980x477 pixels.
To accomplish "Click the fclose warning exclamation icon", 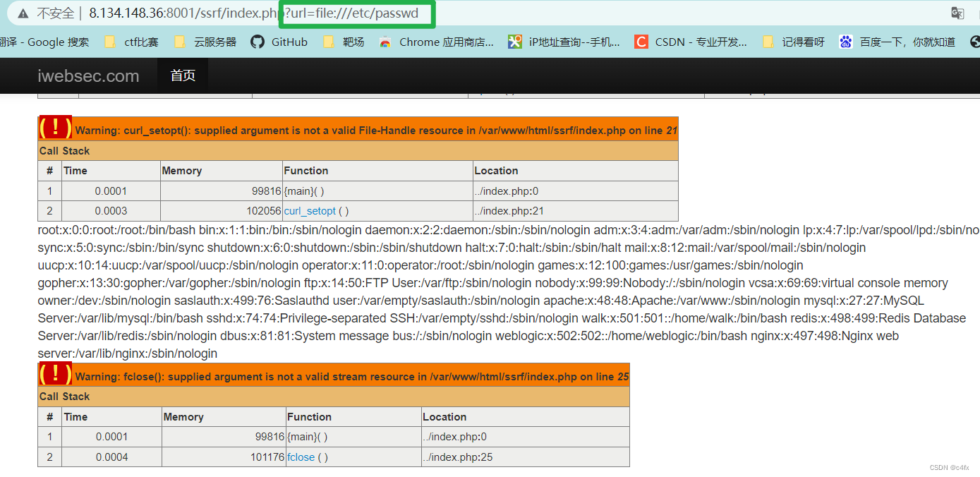I will click(x=56, y=375).
